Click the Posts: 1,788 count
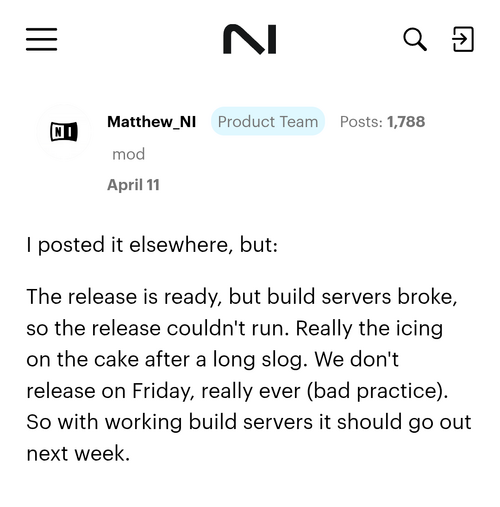This screenshot has width=500, height=507. pos(382,122)
